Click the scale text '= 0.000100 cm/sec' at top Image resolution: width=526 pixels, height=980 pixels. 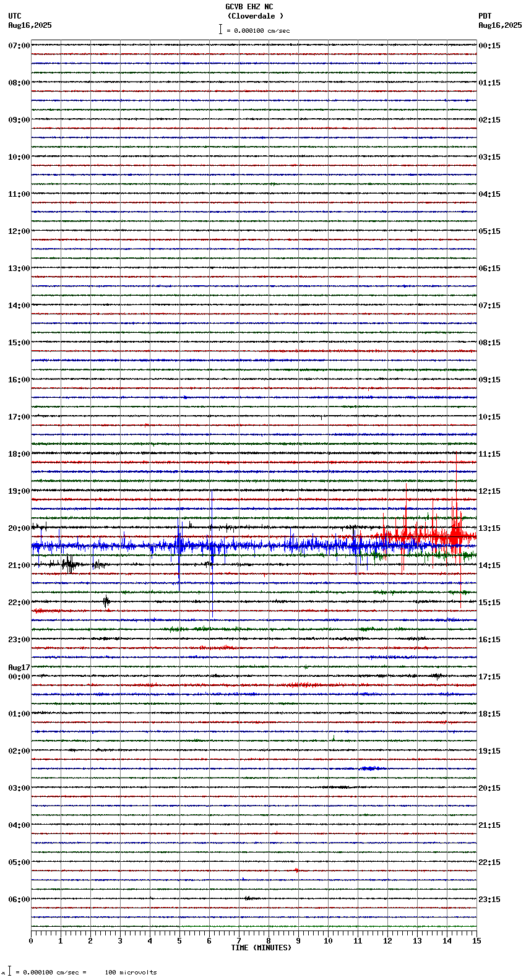click(258, 30)
